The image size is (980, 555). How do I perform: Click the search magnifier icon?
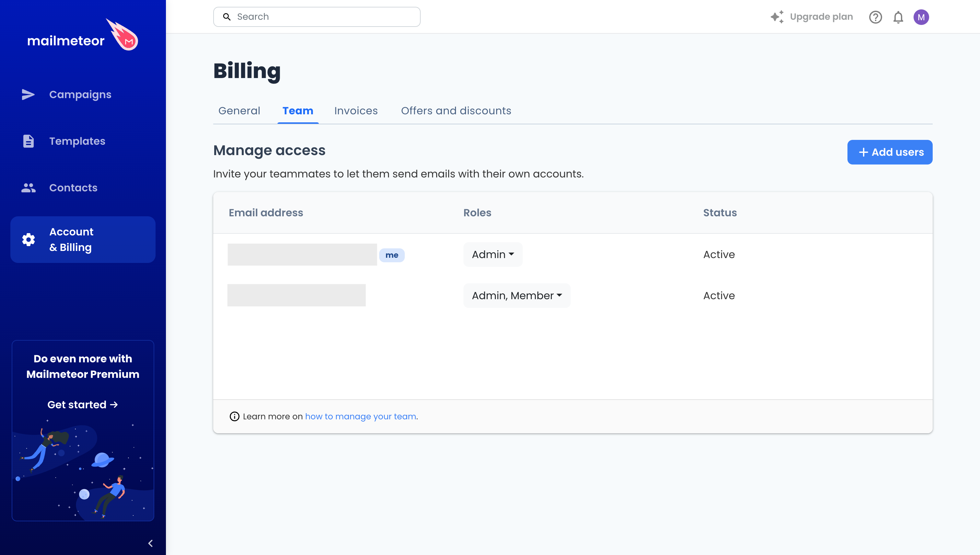pos(227,17)
